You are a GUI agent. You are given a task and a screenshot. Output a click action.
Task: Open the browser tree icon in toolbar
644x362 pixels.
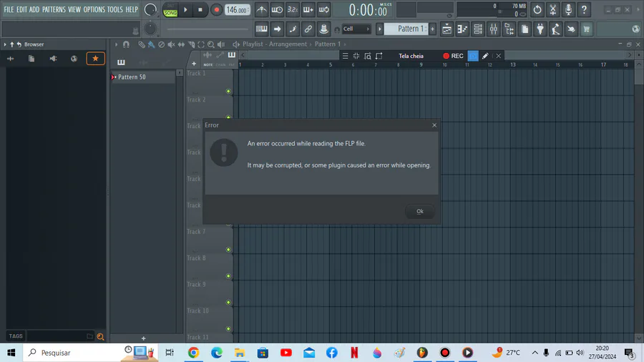[509, 29]
